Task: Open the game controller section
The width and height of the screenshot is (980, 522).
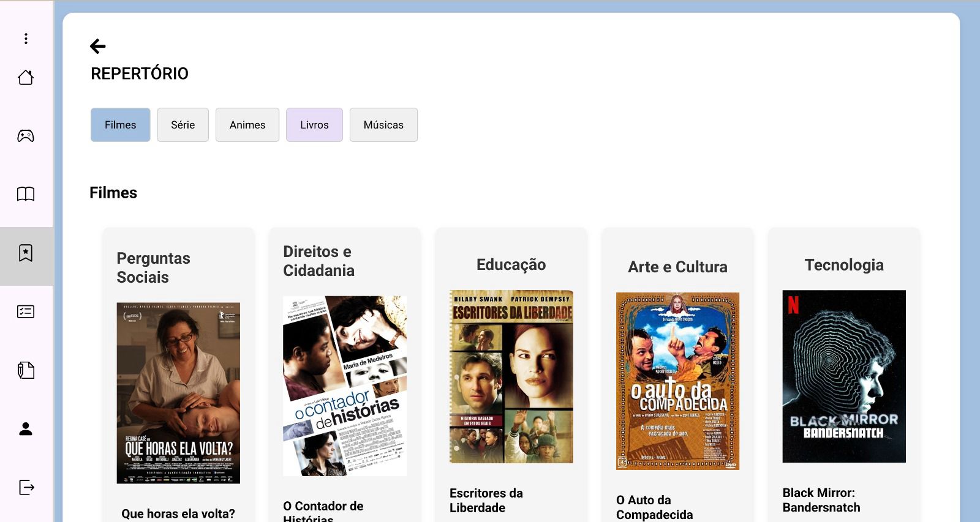Action: pyautogui.click(x=26, y=136)
